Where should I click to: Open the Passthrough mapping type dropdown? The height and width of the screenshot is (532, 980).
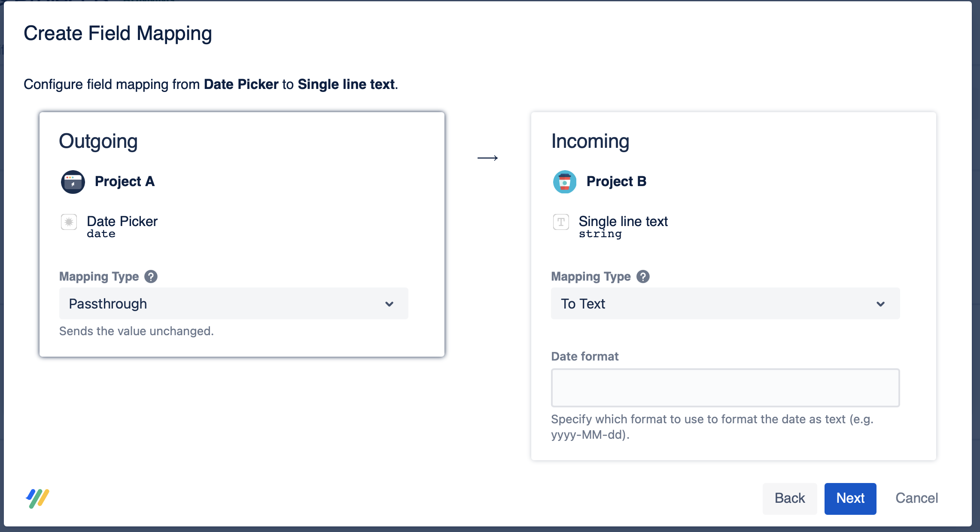click(233, 303)
